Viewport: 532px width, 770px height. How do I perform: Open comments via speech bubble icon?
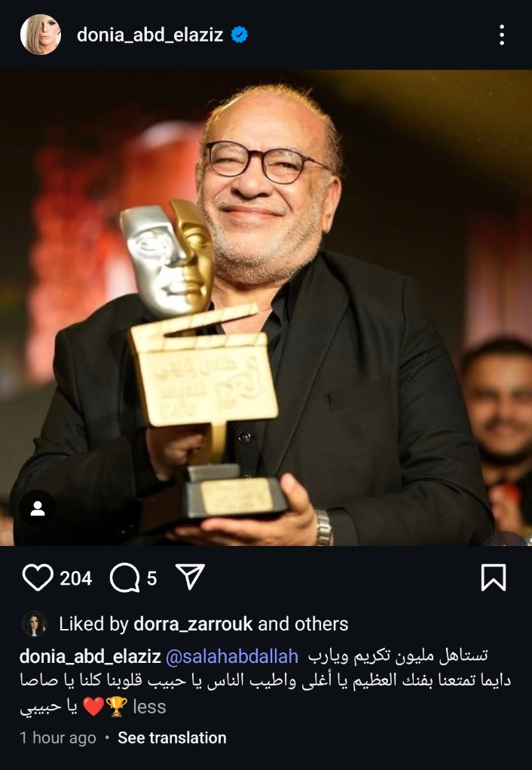[x=124, y=578]
